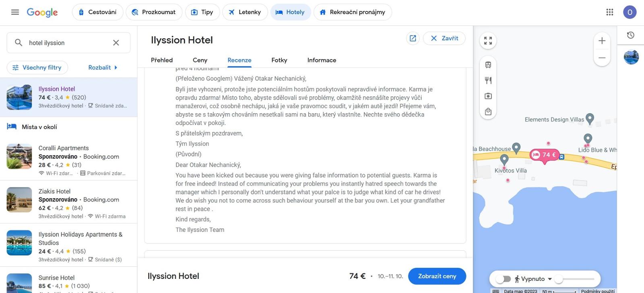Show restaurants on the map
This screenshot has width=644, height=293.
point(488,81)
